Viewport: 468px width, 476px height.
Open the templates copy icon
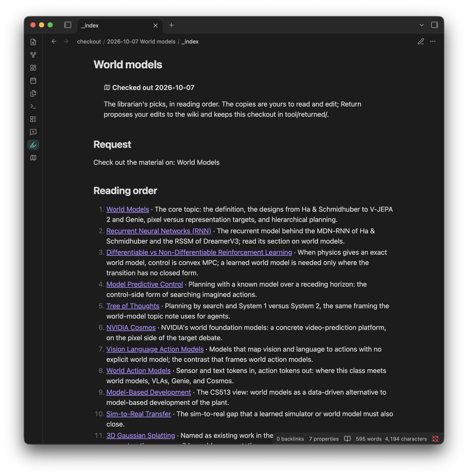[x=33, y=93]
